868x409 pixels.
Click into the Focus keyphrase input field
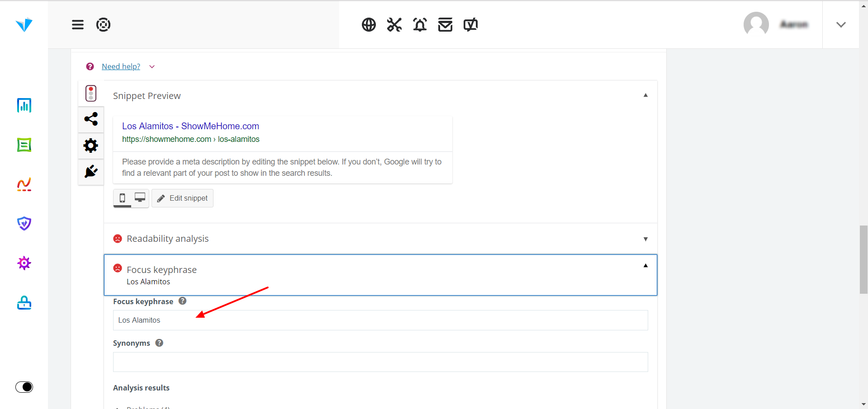coord(380,320)
